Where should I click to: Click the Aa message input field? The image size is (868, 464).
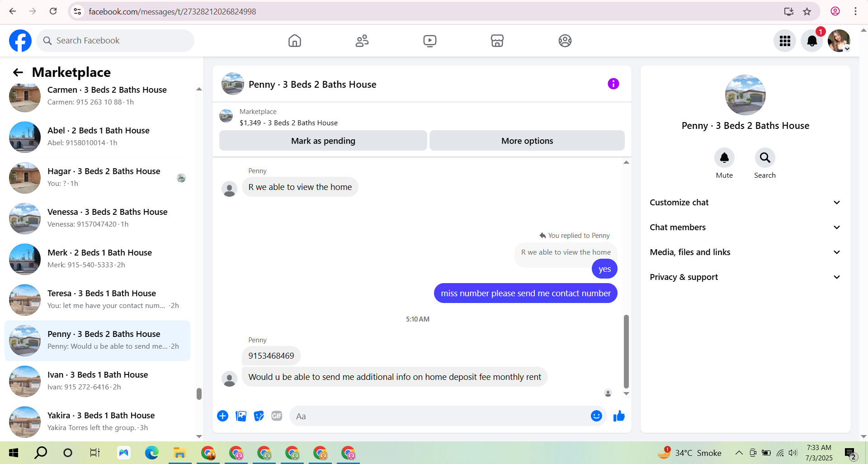tap(439, 416)
